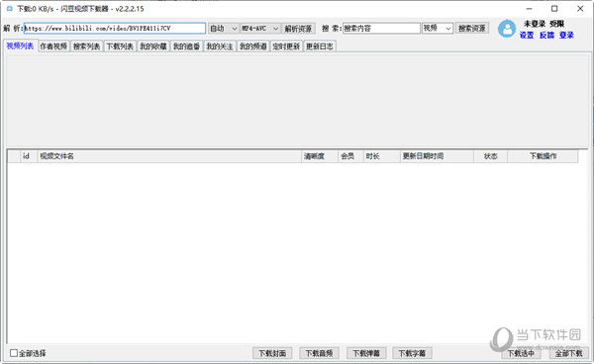Tick the 全部选择 checkbox
This screenshot has height=364, width=594.
click(14, 353)
